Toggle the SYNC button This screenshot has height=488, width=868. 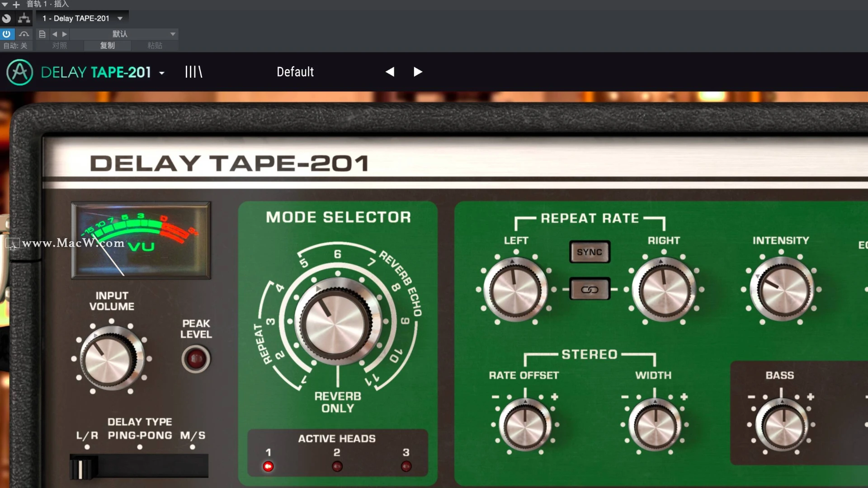(x=590, y=252)
